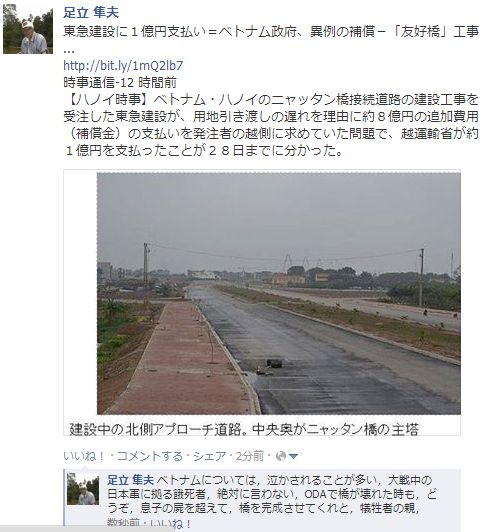Click the 東急建設に１億円支払い headline text
The image size is (483, 532).
271,32
